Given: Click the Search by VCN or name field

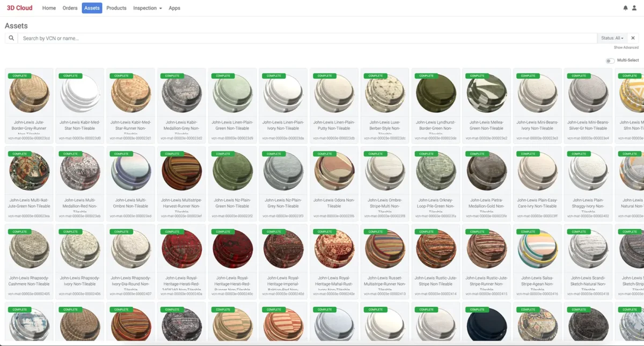Looking at the screenshot, I should pos(215,38).
